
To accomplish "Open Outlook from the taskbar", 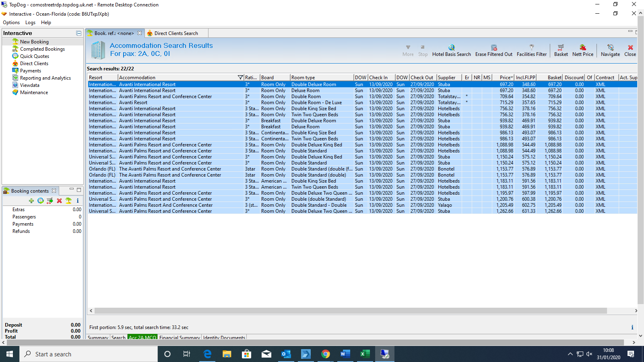I will pos(286,354).
